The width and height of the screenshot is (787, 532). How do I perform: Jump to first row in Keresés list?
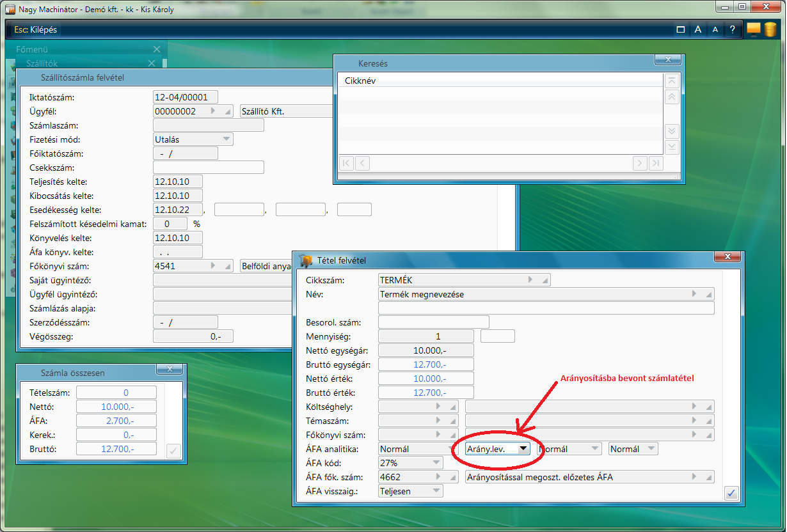click(672, 81)
